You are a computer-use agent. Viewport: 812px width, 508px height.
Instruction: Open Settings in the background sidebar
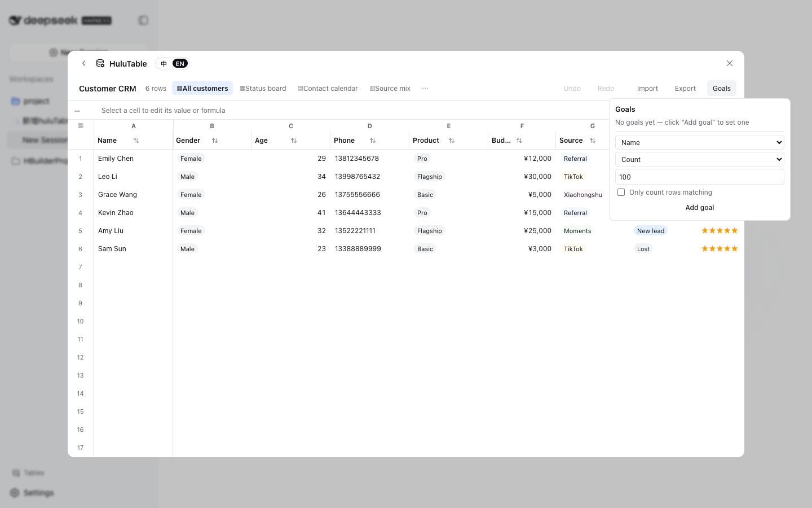(x=33, y=493)
